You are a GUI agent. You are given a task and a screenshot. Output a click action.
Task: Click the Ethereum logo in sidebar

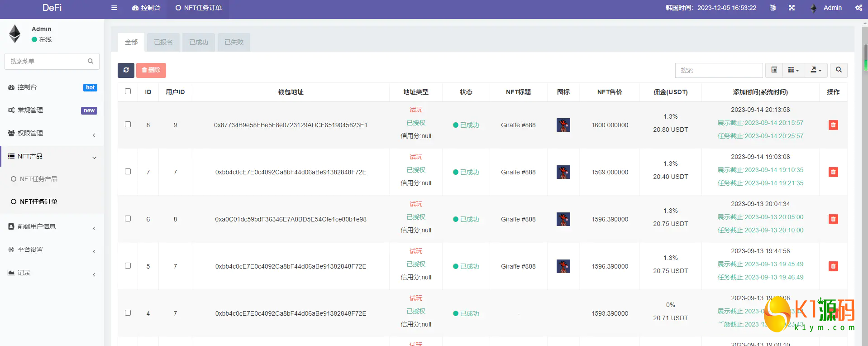(15, 34)
